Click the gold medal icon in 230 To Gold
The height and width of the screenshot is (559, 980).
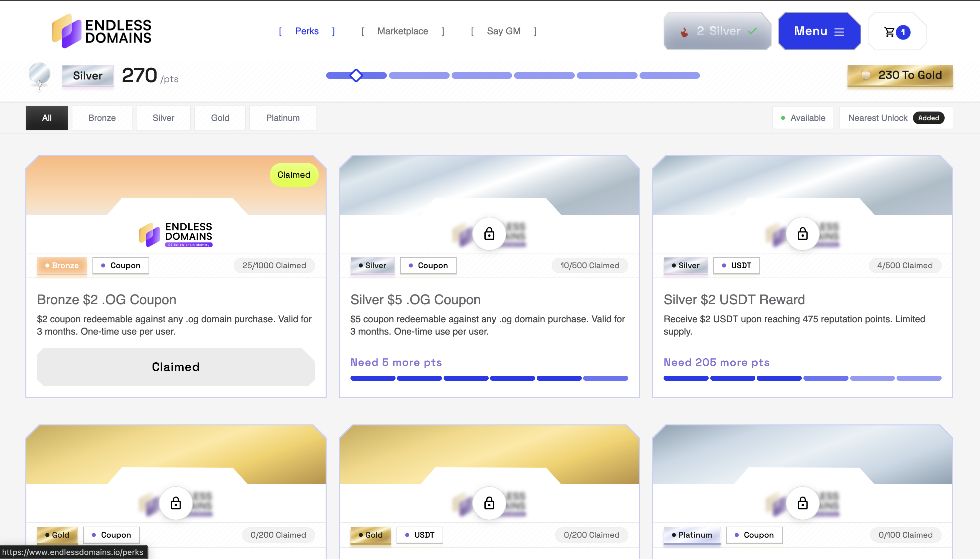click(866, 75)
